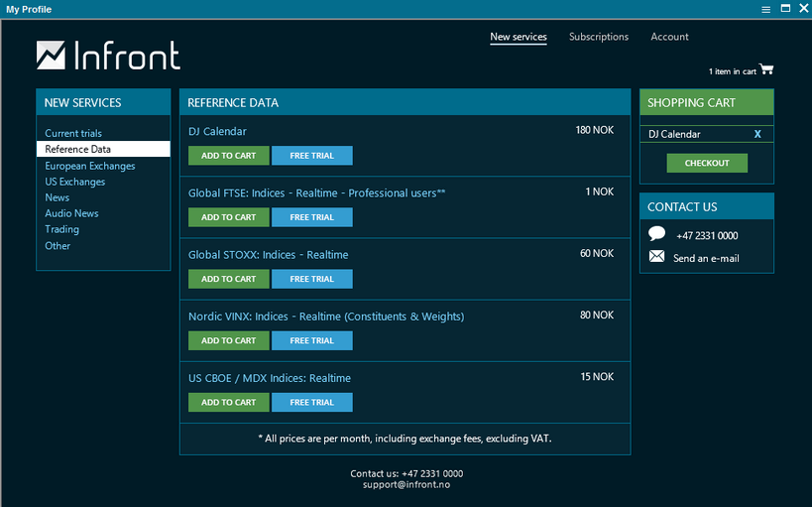Click Nordic VINX: Indices product title
This screenshot has height=507, width=812.
click(x=326, y=317)
